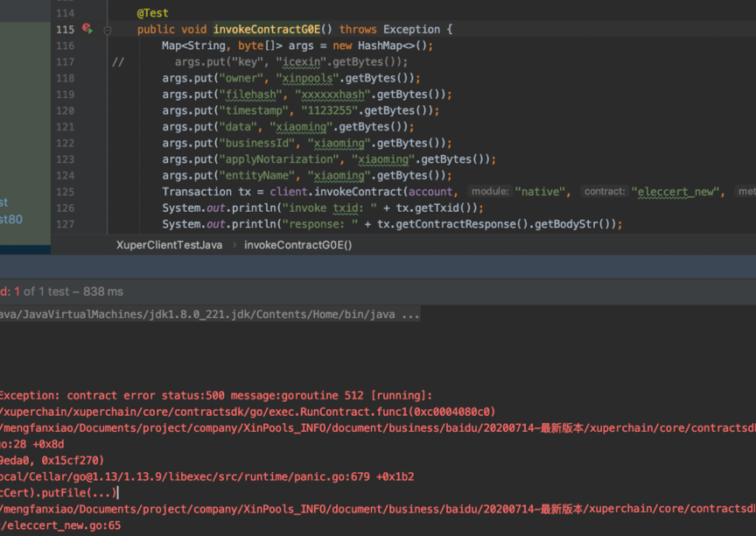Click the "businessId" key string on line 122
Screen dimensions: 756x536
pos(257,144)
